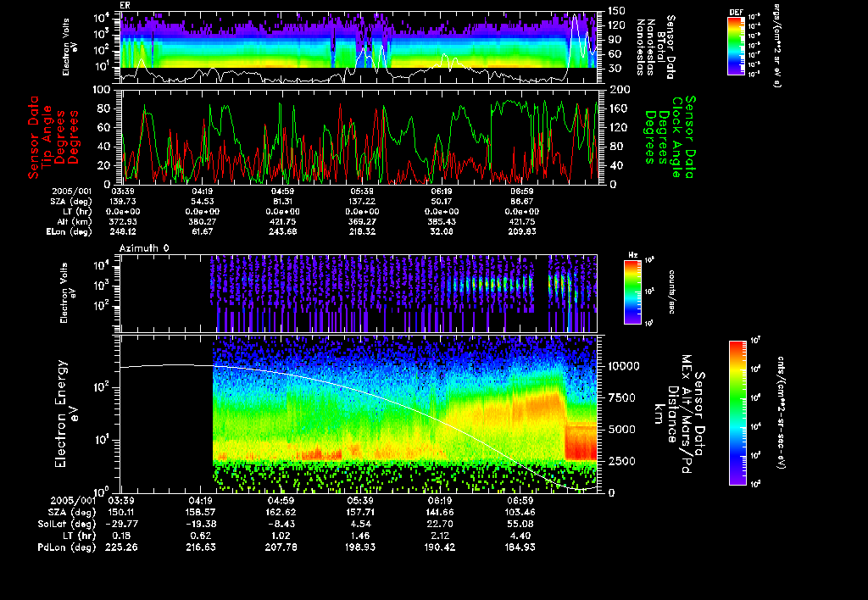
Task: Select SZA value 141.66
Action: click(x=440, y=512)
